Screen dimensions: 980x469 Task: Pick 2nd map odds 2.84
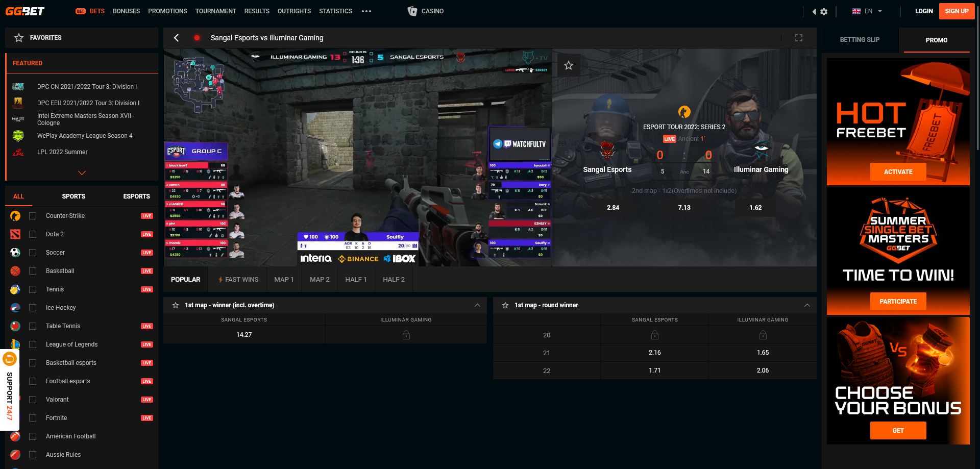coord(613,208)
